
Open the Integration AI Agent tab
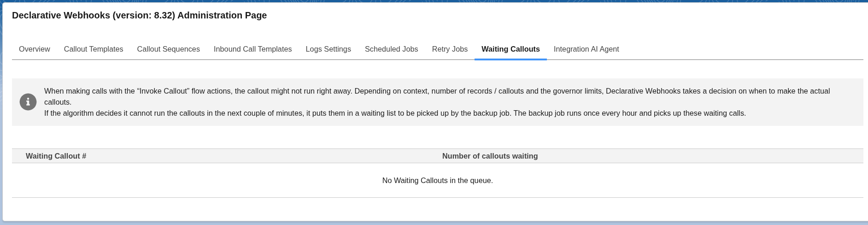tap(586, 49)
